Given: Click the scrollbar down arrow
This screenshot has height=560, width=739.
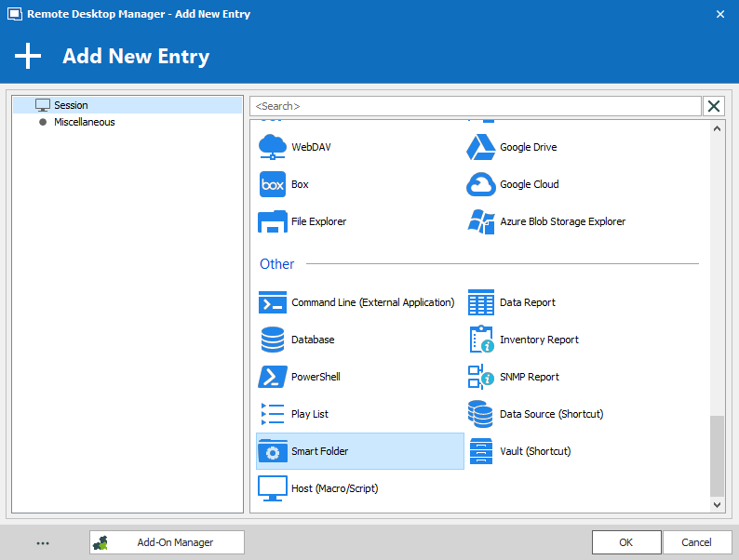Looking at the screenshot, I should tap(717, 504).
